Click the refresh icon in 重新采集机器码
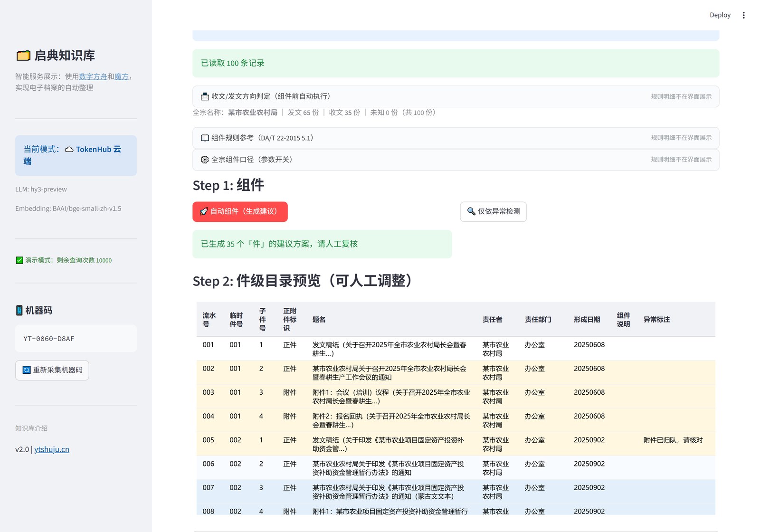760x532 pixels. pyautogui.click(x=27, y=370)
